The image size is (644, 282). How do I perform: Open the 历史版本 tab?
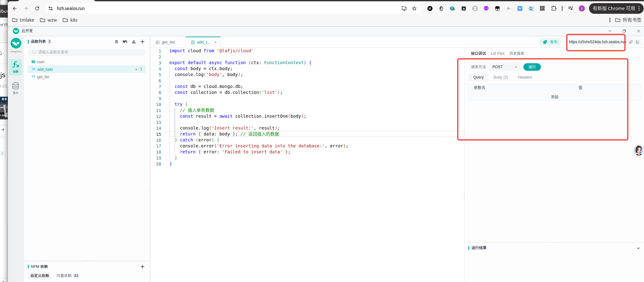pos(517,54)
